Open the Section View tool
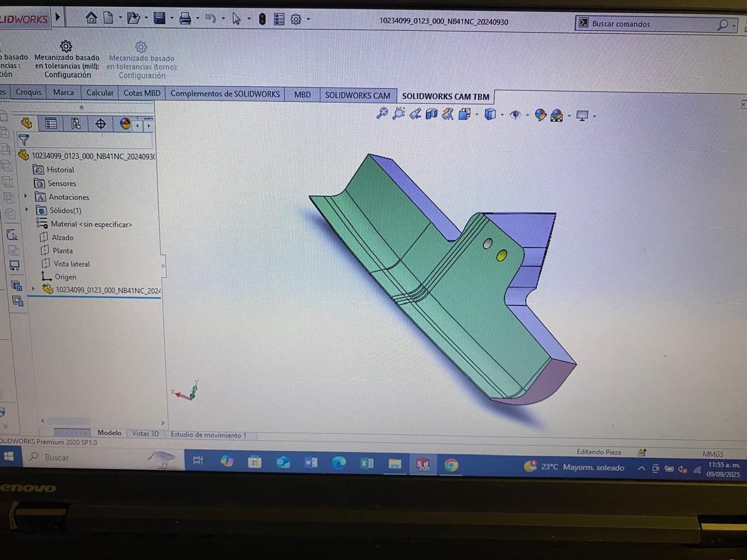 point(431,114)
